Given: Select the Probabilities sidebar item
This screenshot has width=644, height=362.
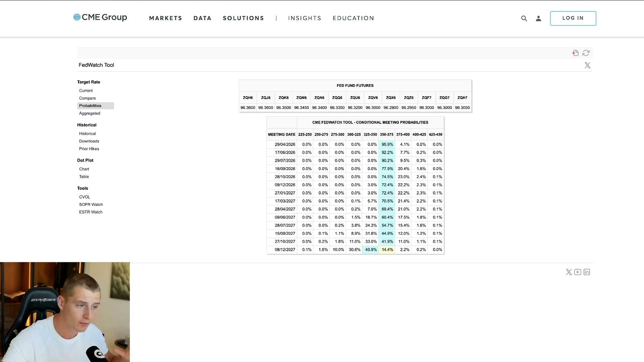Looking at the screenshot, I should 95,106.
